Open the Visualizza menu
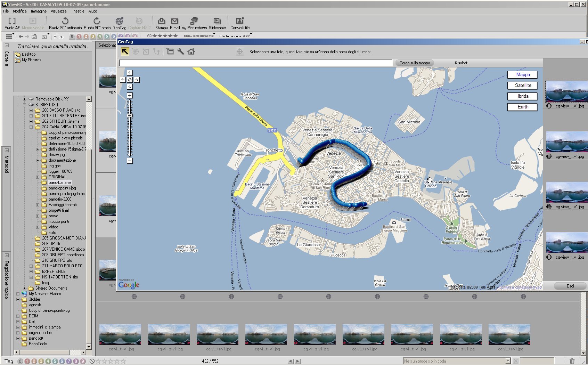 pyautogui.click(x=59, y=11)
